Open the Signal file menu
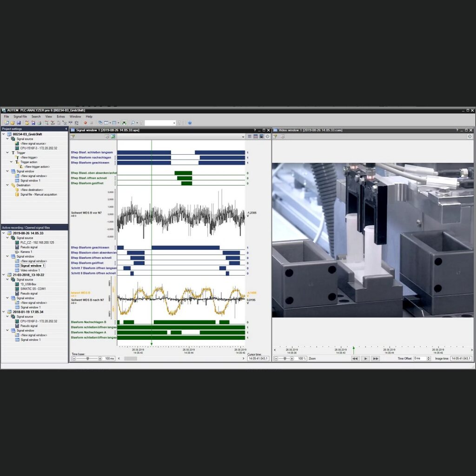 [x=20, y=117]
